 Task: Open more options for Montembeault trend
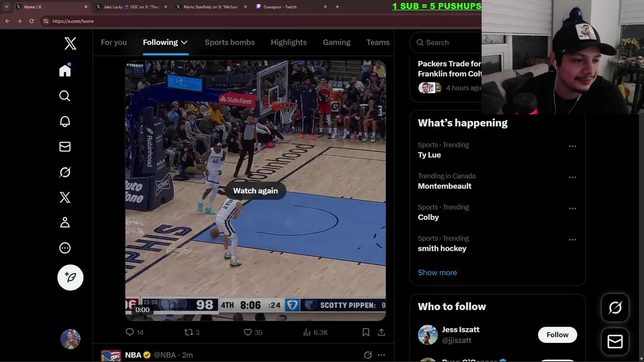click(573, 177)
